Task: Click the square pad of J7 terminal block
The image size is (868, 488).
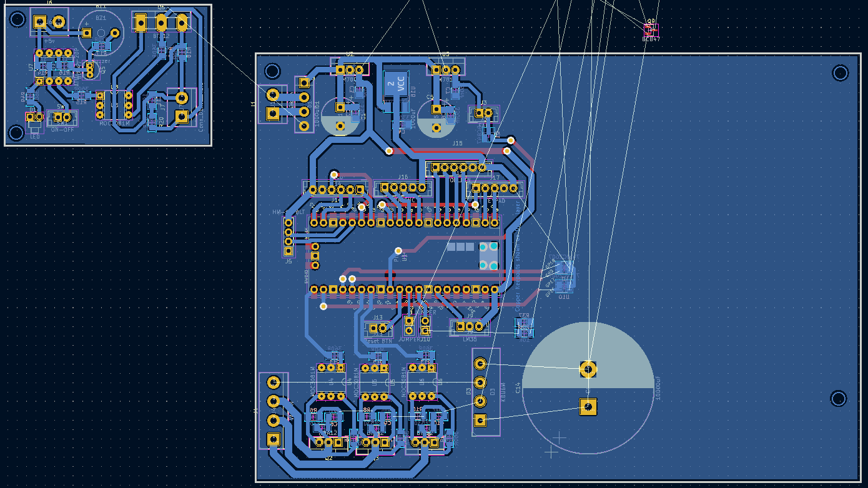Action: pos(182,116)
